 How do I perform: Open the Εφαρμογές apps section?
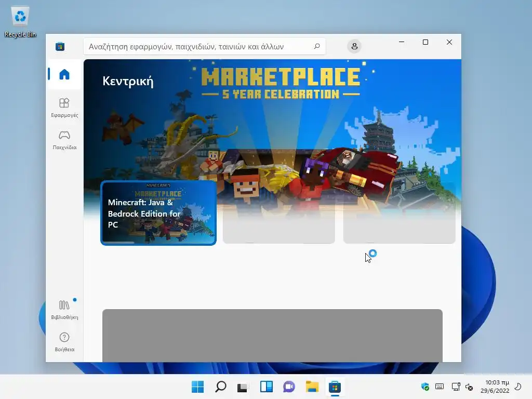(64, 108)
